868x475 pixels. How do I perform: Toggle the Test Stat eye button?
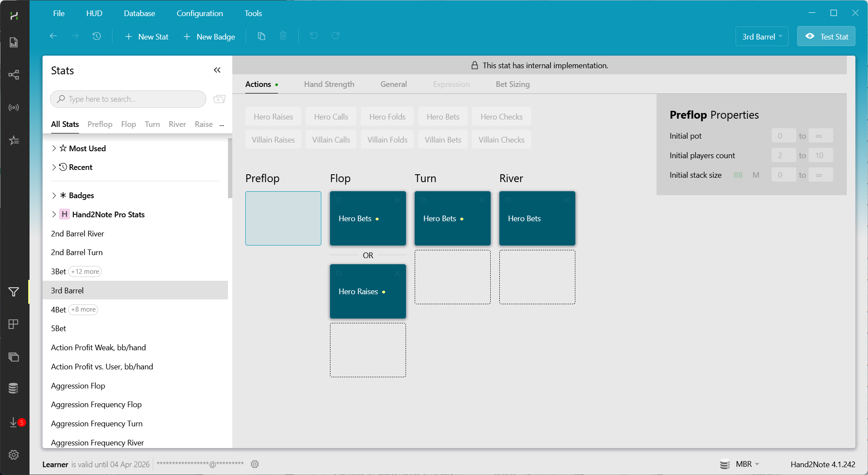(x=826, y=37)
